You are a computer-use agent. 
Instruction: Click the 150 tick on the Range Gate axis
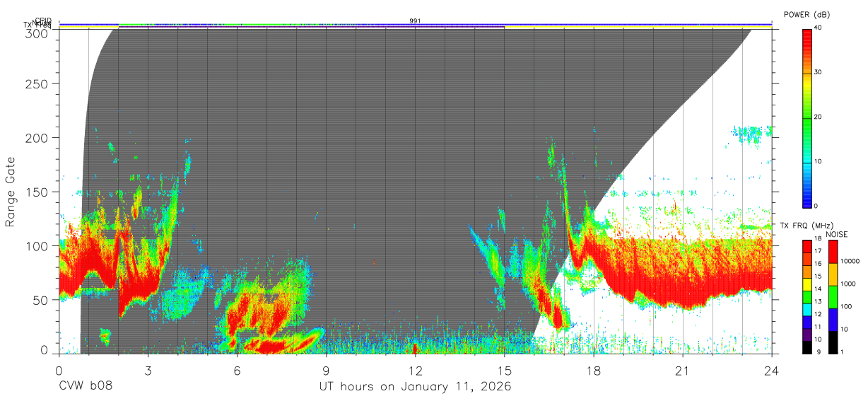tap(37, 192)
